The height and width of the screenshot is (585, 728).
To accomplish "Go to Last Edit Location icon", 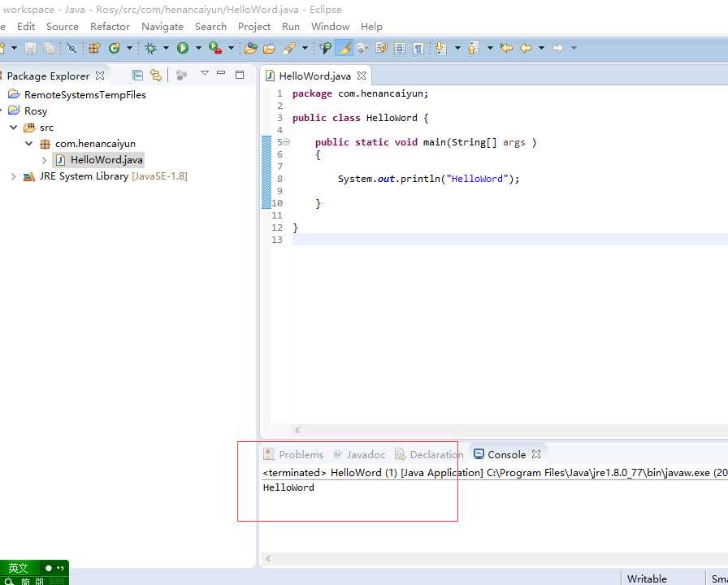I will tap(506, 48).
